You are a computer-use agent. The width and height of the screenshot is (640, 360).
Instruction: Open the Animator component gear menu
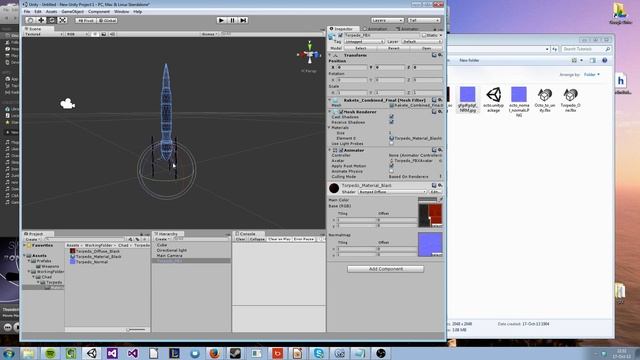[440, 150]
